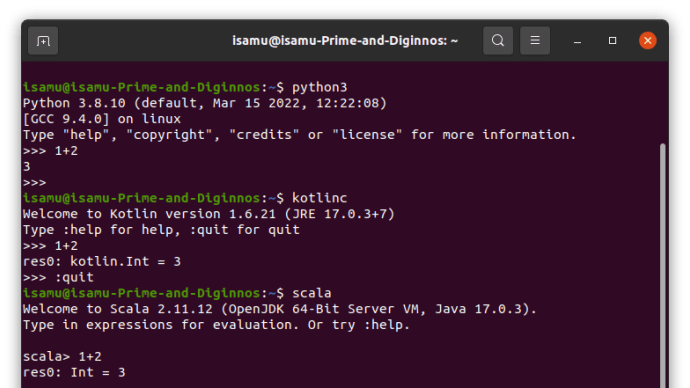This screenshot has width=690, height=388.
Task: Click the [GCC 9.4.0] on linux line
Action: (x=102, y=119)
